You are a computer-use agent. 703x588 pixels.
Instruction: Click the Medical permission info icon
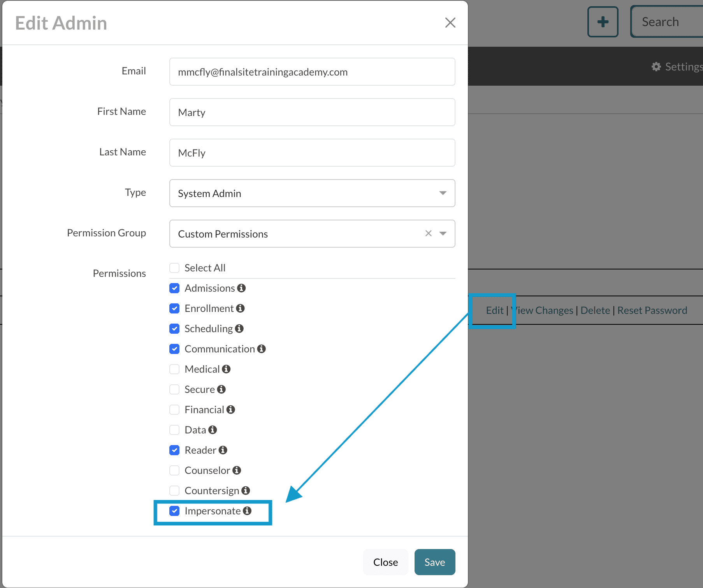[x=227, y=369]
